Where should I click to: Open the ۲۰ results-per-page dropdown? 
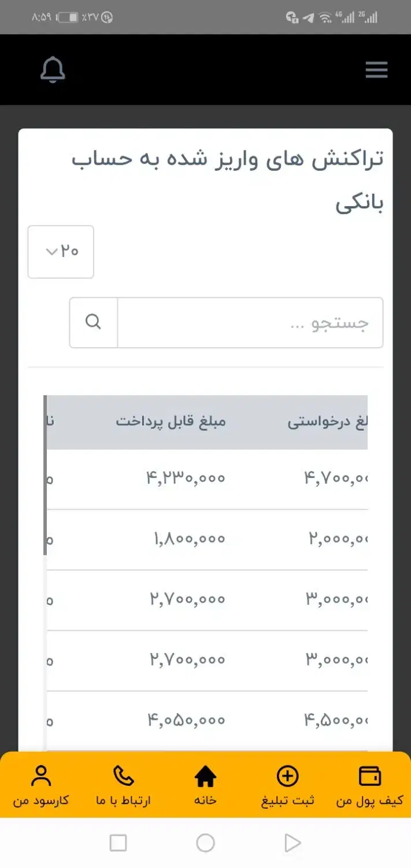pos(61,252)
